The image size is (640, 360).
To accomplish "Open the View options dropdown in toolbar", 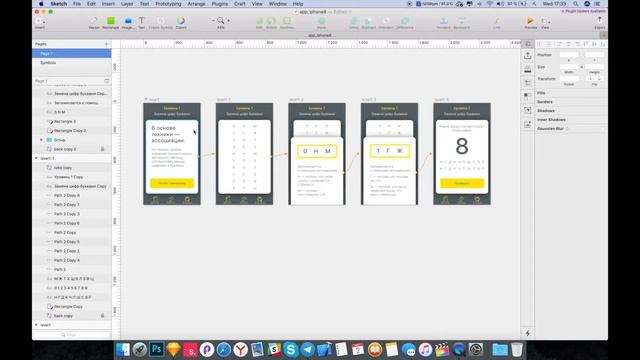I will click(x=545, y=22).
